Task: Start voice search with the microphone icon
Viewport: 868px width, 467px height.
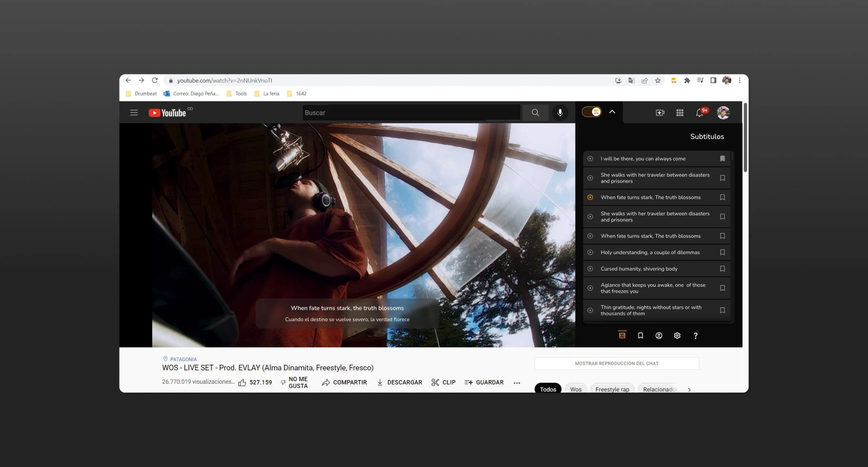Action: click(x=560, y=113)
